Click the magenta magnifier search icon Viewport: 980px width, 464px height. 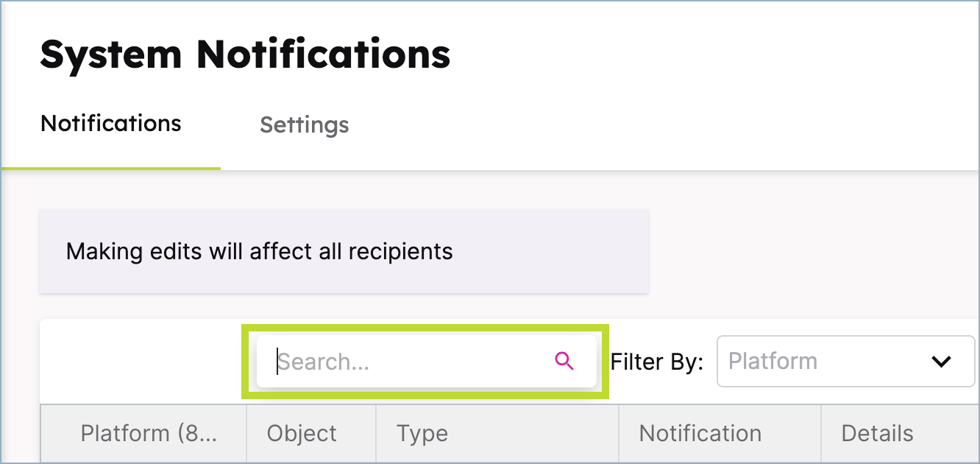coord(564,361)
